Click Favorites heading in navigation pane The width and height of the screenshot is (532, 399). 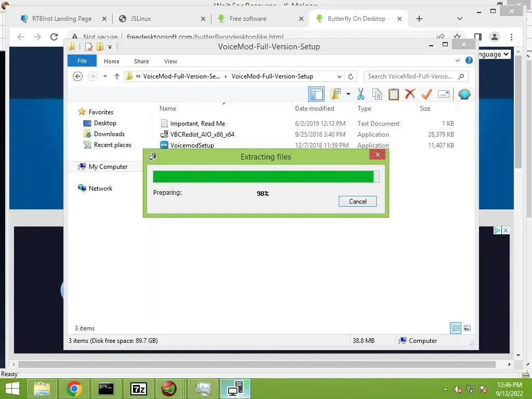(x=101, y=112)
